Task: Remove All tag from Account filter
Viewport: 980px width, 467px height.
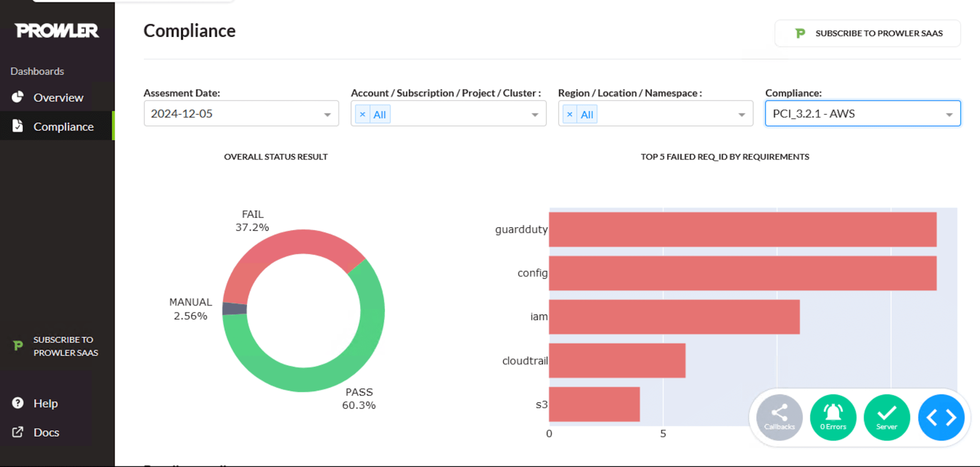Action: 363,114
